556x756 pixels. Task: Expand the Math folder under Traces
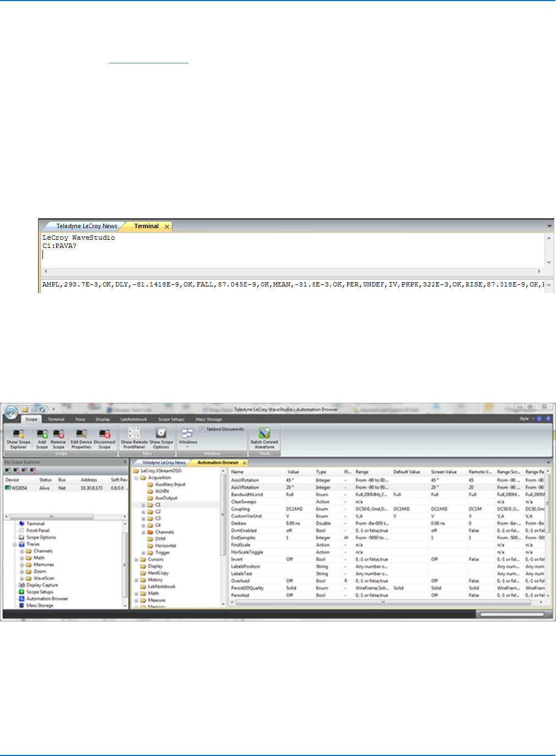tap(22, 558)
